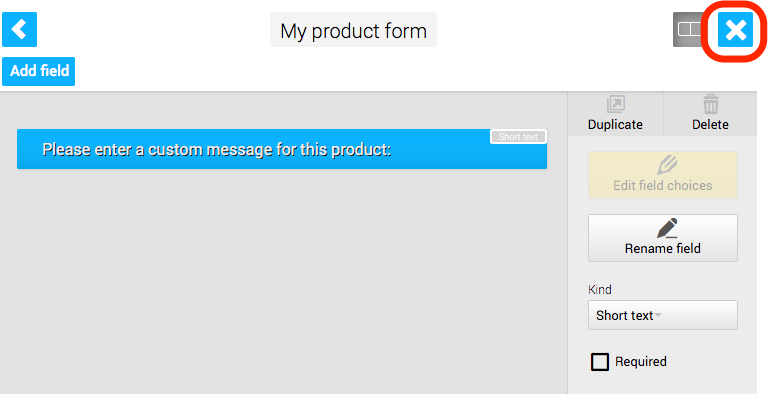Select the Delete label in the side panel
The width and height of the screenshot is (768, 394).
point(710,124)
